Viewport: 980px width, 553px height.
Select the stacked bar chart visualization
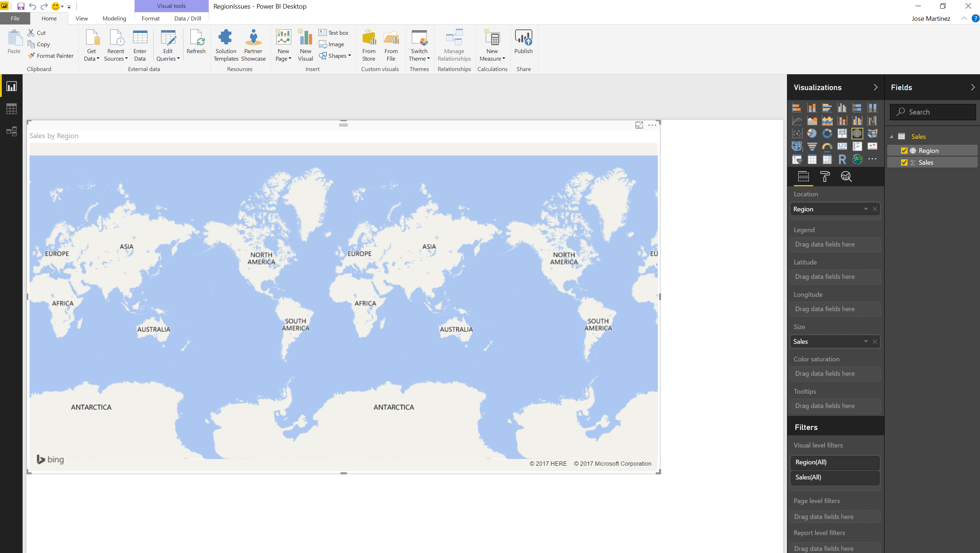(797, 108)
